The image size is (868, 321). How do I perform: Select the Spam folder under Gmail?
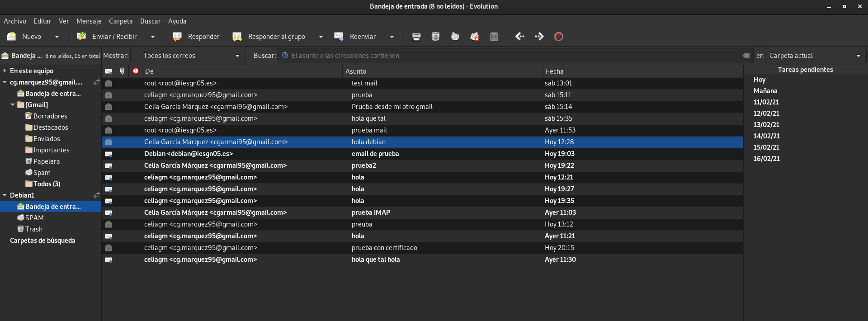(x=42, y=173)
